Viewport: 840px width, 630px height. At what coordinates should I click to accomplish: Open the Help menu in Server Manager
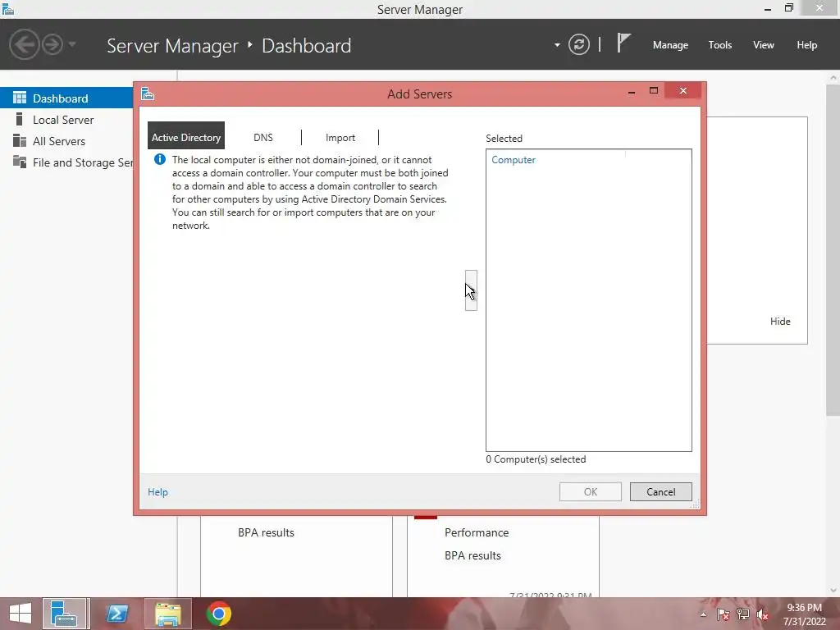click(x=806, y=45)
